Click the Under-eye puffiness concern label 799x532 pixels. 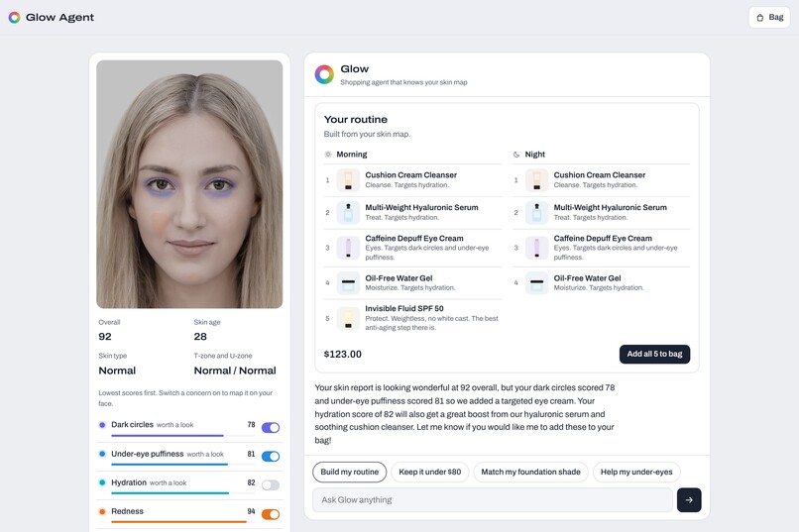148,454
